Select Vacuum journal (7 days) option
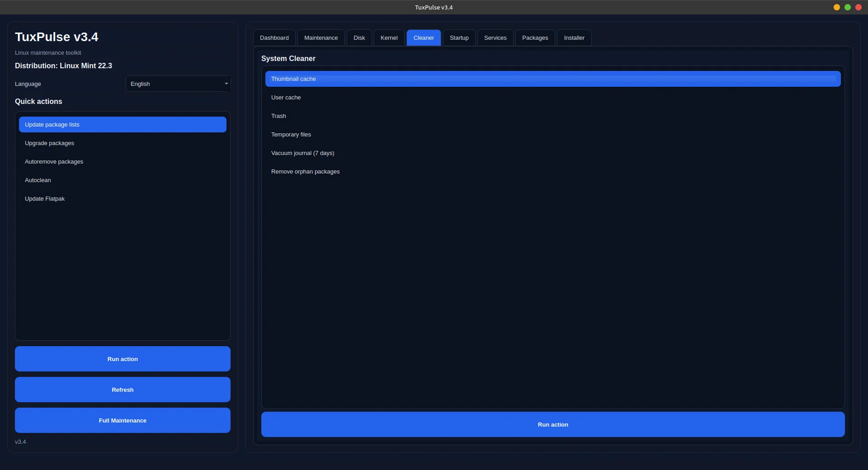 click(x=302, y=153)
